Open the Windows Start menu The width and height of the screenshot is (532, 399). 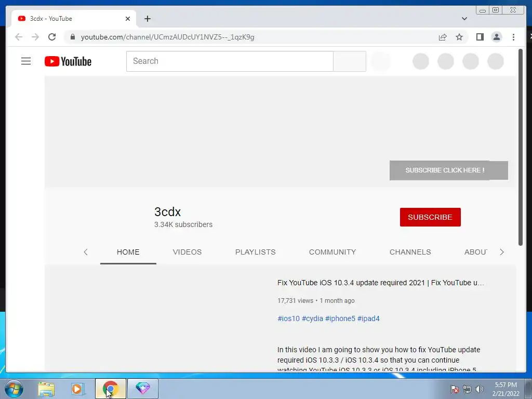tap(14, 389)
